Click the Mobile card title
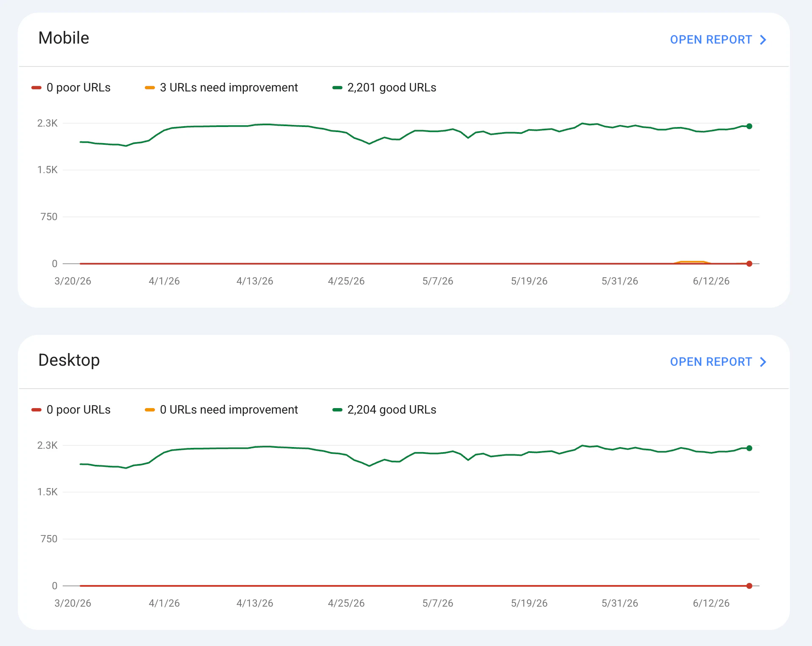Screen dimensions: 812x646 [64, 38]
